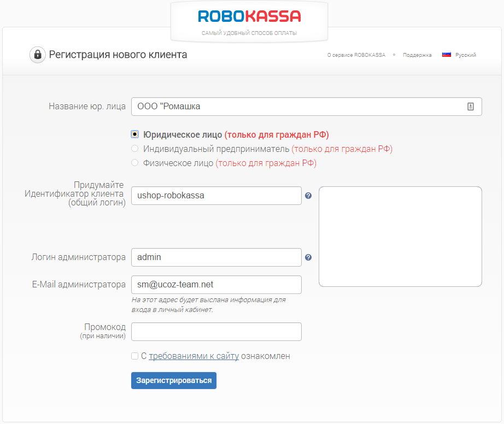Click the padlock icon beside registration heading
Image resolution: width=504 pixels, height=424 pixels.
click(38, 55)
